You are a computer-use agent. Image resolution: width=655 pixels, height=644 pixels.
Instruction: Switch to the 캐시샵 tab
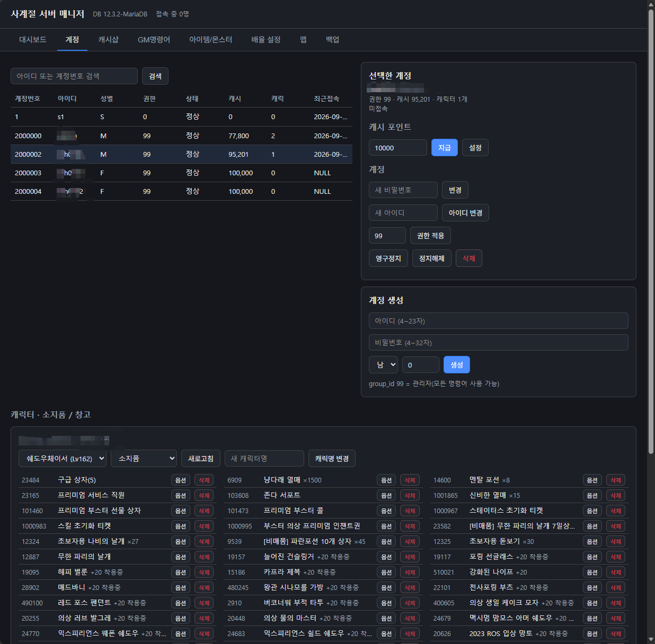[108, 40]
